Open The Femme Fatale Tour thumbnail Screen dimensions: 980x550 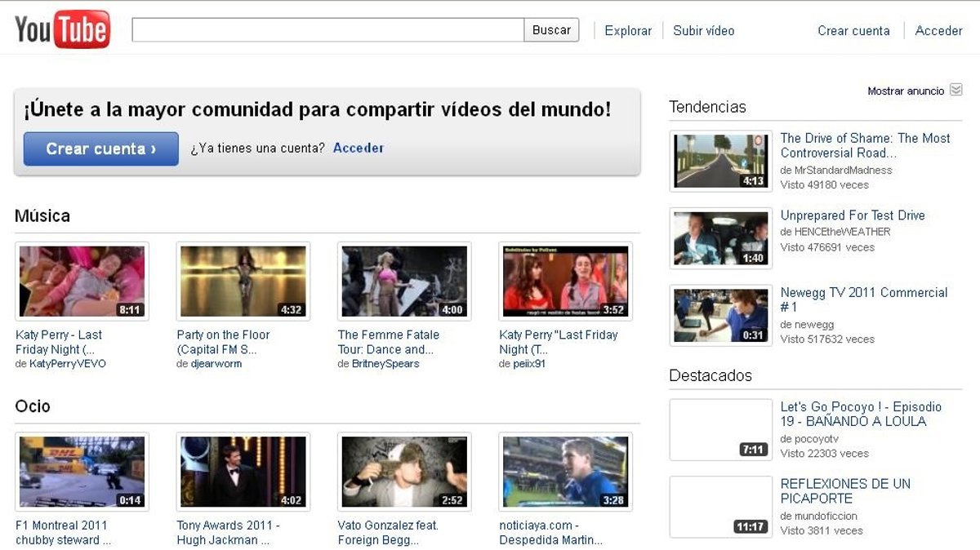403,282
